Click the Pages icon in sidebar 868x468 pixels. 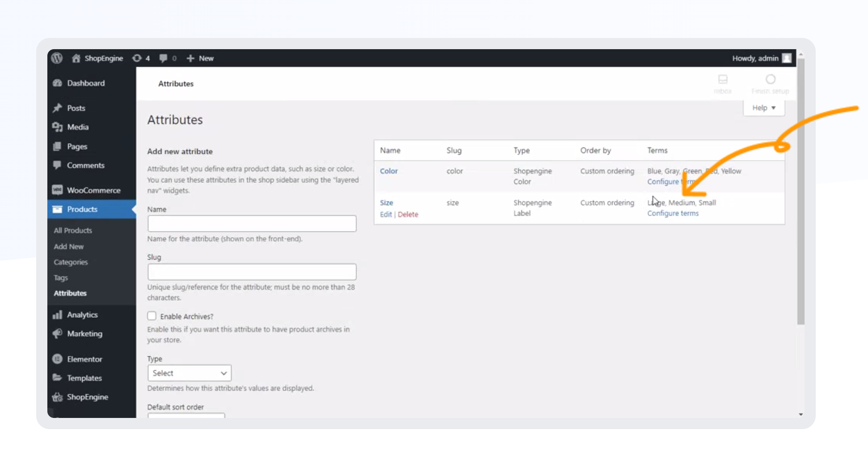tap(57, 146)
